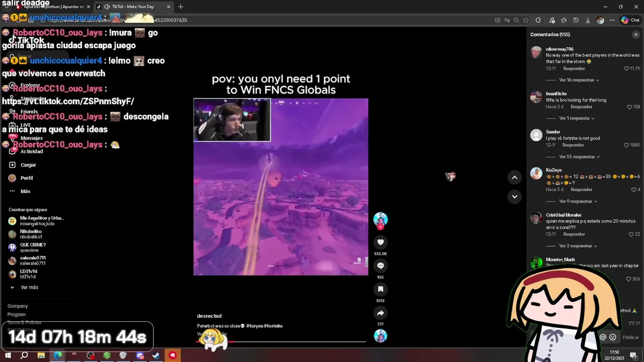This screenshot has width=644, height=362.
Task: Go to the next video with down arrow
Action: [514, 197]
